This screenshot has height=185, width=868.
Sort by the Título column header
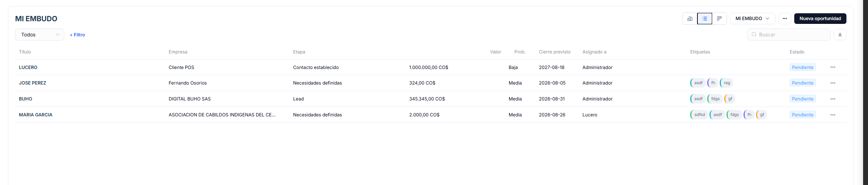[25, 52]
